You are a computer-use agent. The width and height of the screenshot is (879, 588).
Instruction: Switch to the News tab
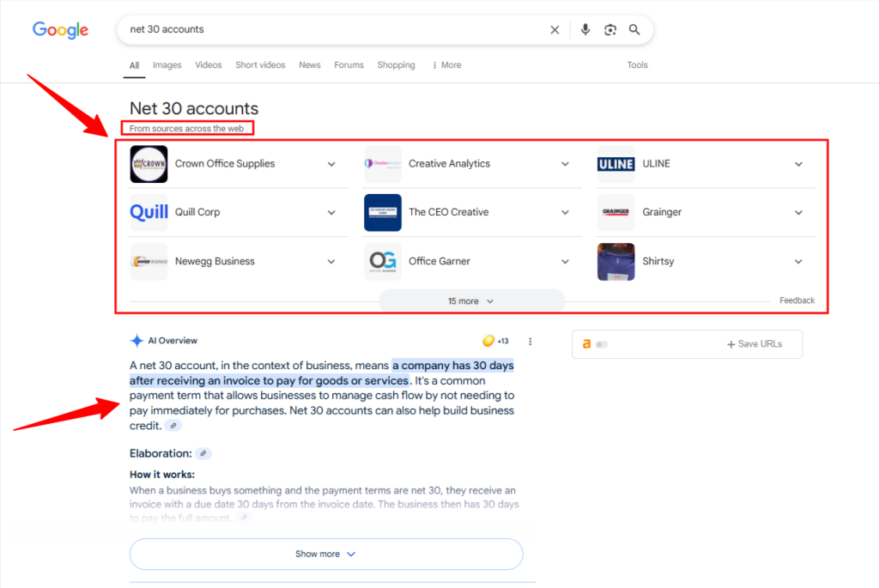(x=309, y=65)
